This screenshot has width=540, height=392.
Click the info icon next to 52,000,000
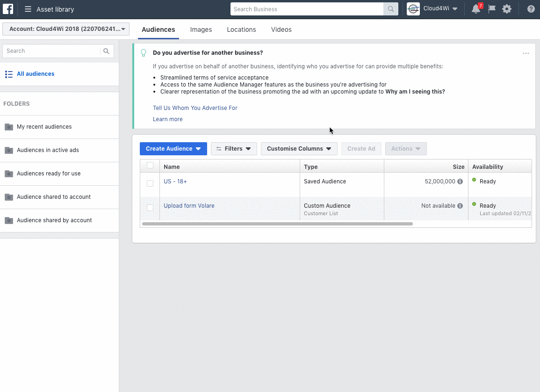[460, 181]
